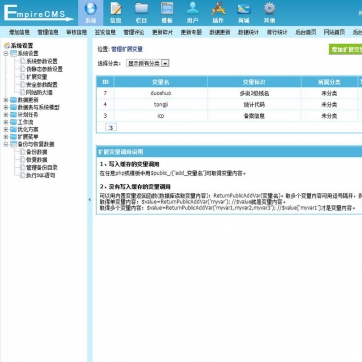Open 管理评论 in the shortcut bar
This screenshot has width=362, height=362.
(x=134, y=32)
